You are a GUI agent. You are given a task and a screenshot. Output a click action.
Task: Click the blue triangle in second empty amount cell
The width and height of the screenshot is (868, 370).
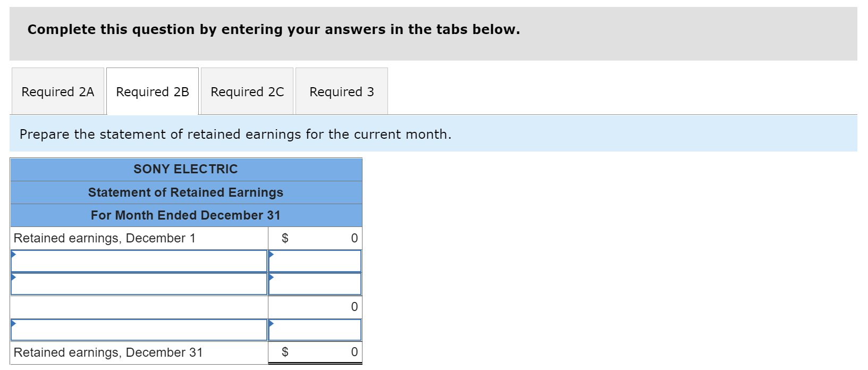(x=272, y=277)
